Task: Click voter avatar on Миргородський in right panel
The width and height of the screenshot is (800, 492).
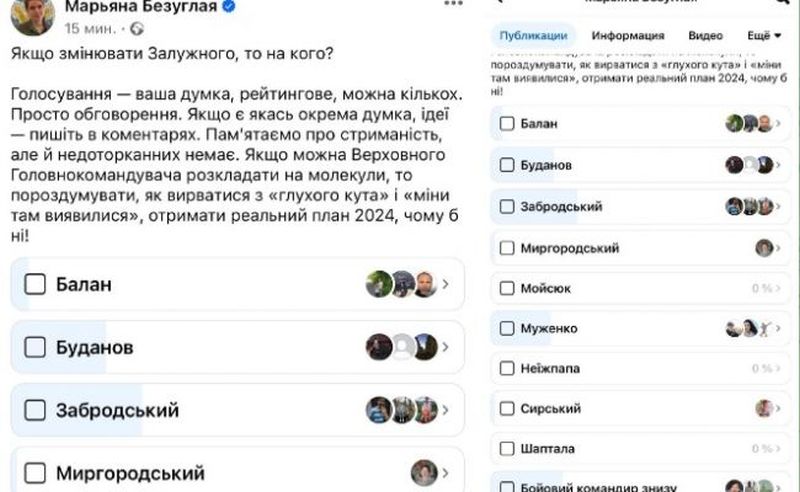Action: [765, 248]
